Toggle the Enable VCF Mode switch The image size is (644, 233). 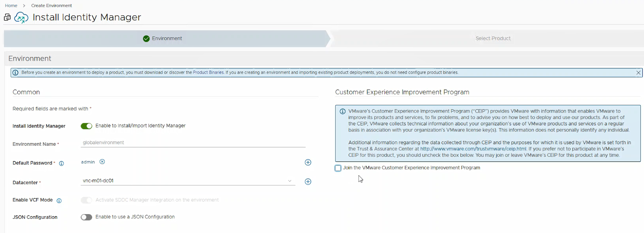coord(87,200)
